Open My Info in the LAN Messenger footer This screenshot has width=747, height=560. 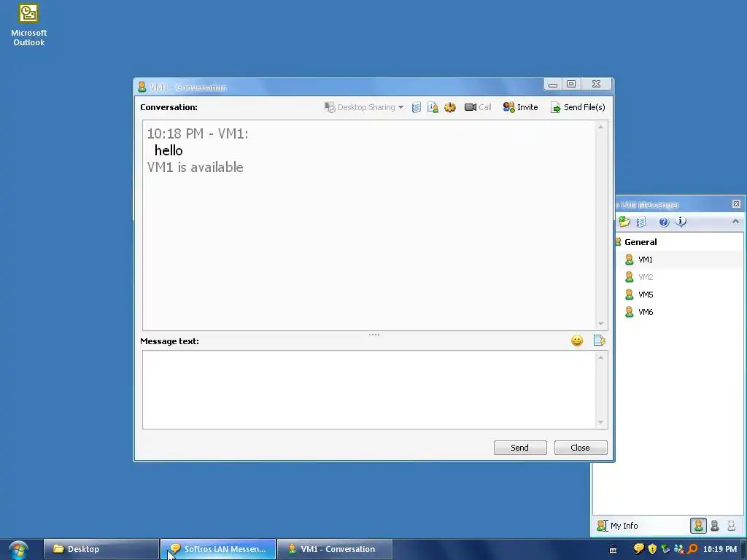(x=617, y=526)
